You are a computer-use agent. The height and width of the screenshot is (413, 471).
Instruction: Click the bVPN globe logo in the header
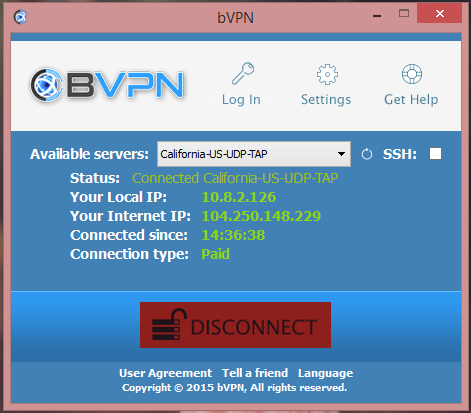pyautogui.click(x=46, y=85)
